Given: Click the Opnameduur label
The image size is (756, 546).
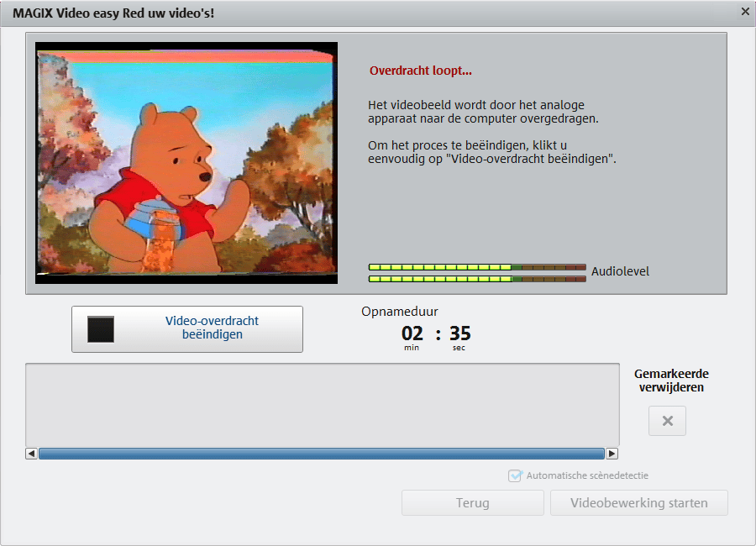Looking at the screenshot, I should point(400,312).
